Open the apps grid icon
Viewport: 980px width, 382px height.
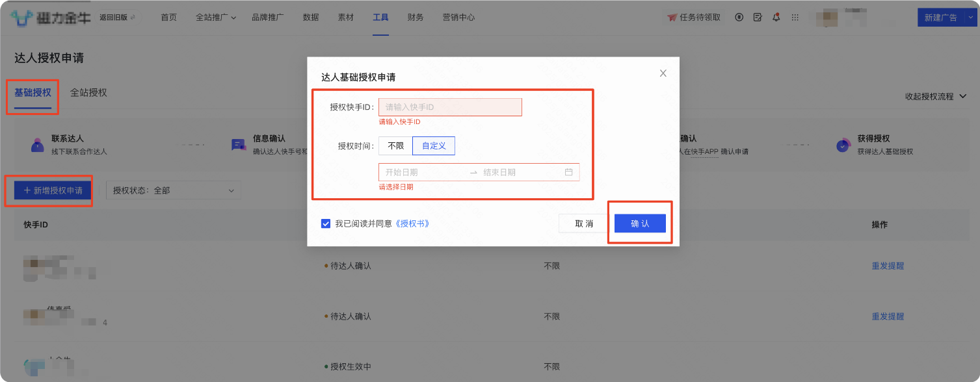(795, 18)
